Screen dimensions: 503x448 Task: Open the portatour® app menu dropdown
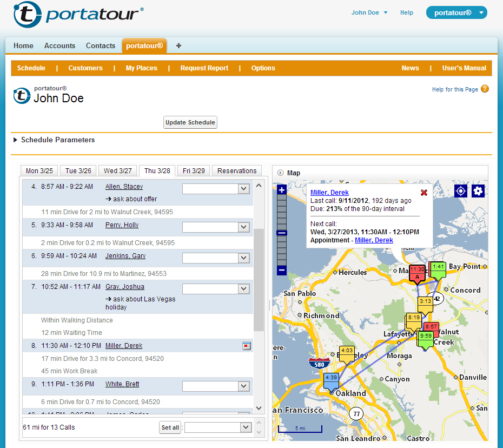pos(456,13)
